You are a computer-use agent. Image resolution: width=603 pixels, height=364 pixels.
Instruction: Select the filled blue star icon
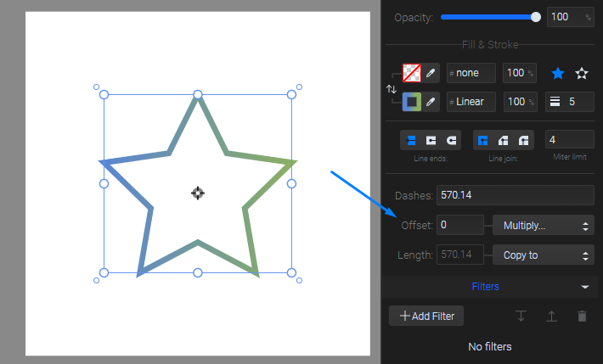tap(558, 73)
